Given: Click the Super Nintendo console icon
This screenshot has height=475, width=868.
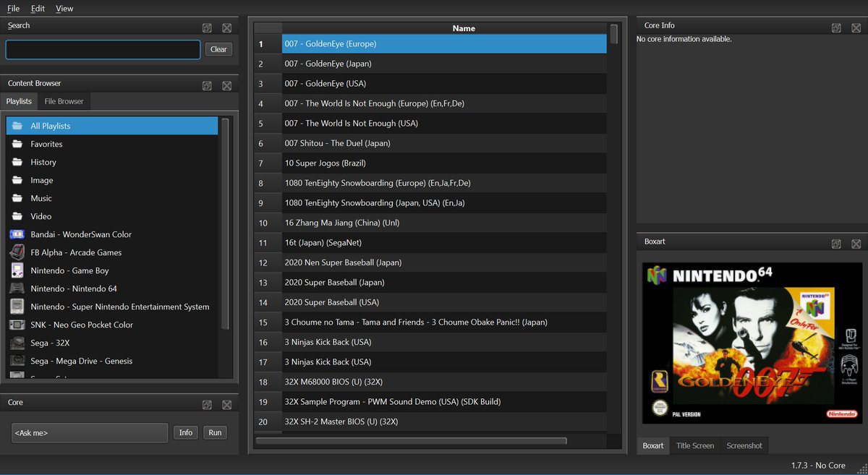Looking at the screenshot, I should 17,307.
